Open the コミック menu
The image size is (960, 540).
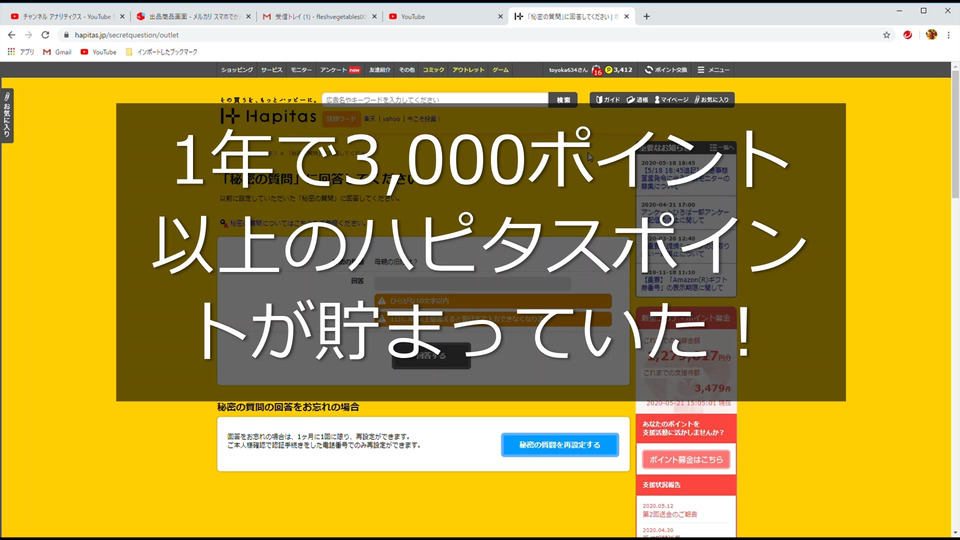[x=433, y=70]
